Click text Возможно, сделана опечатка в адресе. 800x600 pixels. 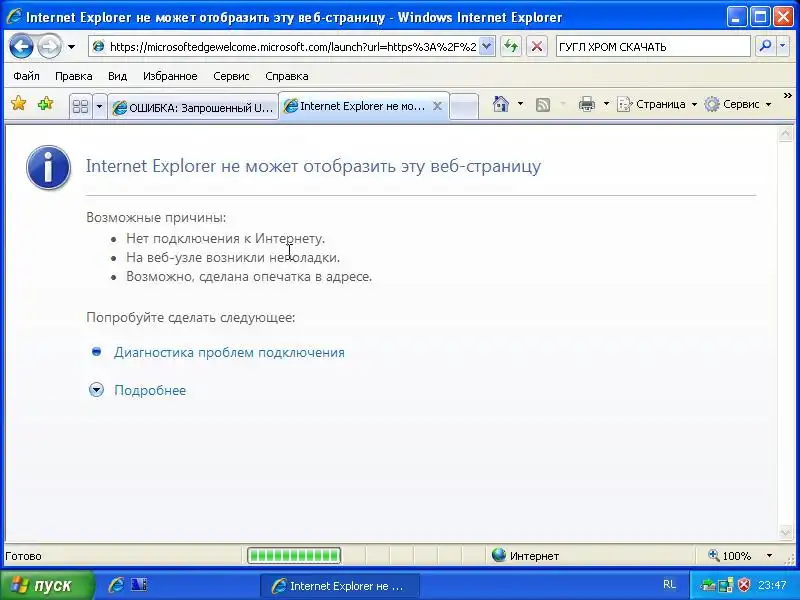249,277
